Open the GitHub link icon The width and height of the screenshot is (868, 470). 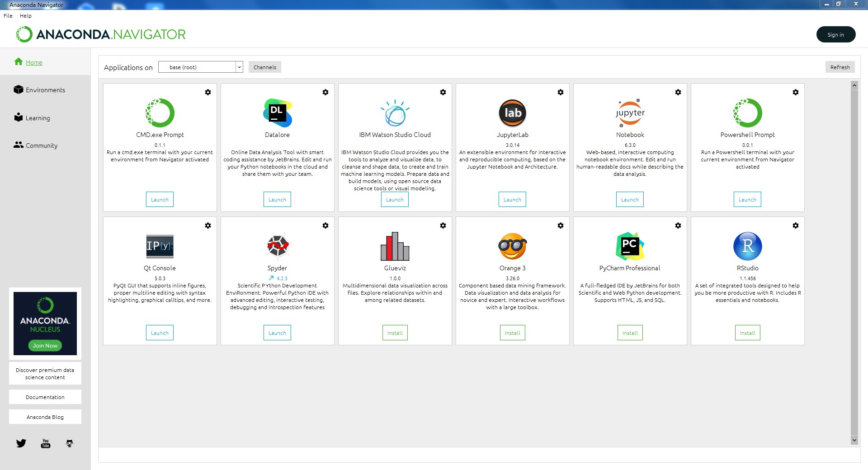pos(70,443)
